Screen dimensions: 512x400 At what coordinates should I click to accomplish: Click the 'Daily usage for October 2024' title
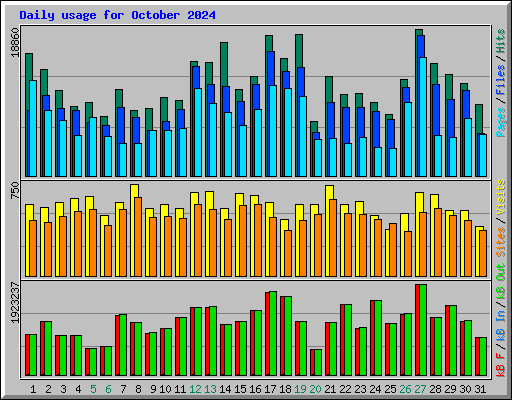point(117,15)
